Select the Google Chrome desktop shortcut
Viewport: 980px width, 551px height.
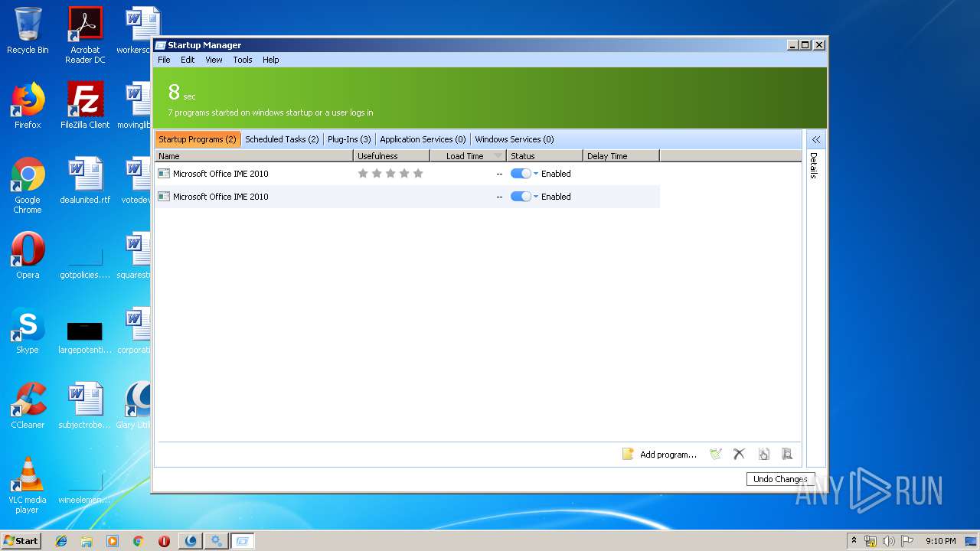point(28,185)
